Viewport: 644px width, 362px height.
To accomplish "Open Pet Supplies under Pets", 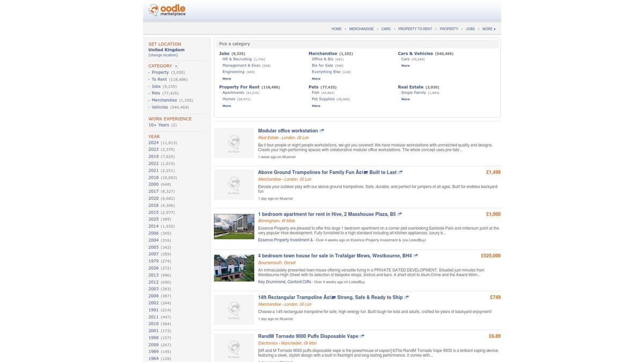I will coord(323,99).
